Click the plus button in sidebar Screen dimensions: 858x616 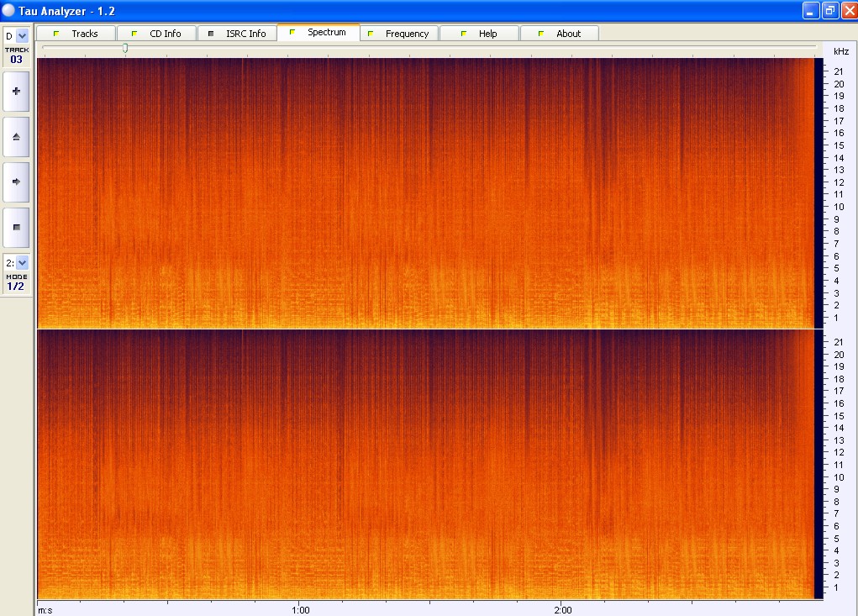[x=16, y=91]
